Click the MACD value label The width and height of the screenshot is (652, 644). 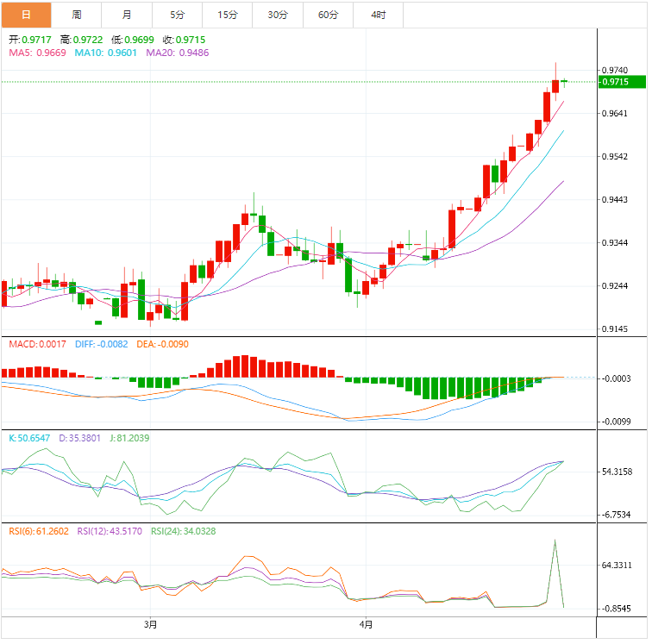37,344
